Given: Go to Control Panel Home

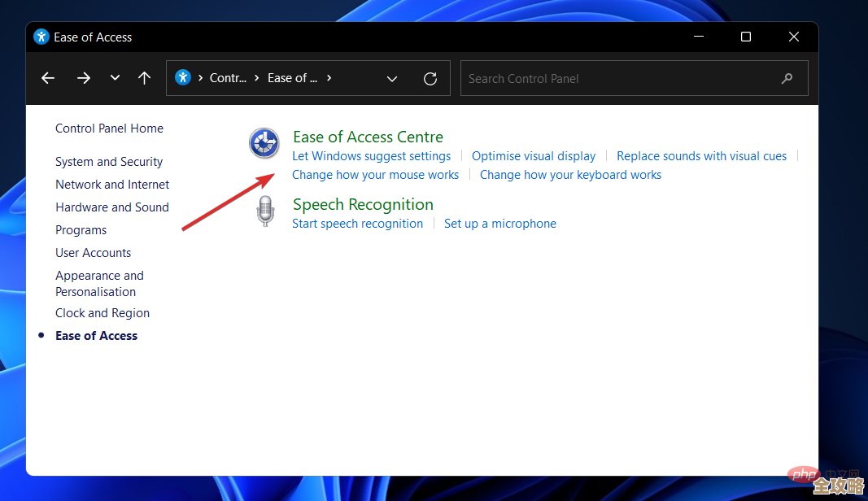Looking at the screenshot, I should (x=109, y=129).
